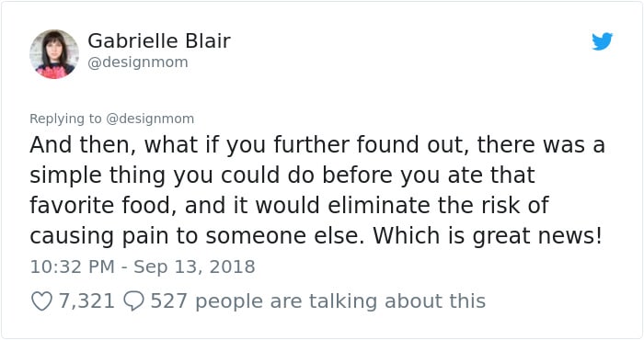Open the 10:32 PM timestamp link
The width and height of the screenshot is (644, 340).
click(x=72, y=267)
